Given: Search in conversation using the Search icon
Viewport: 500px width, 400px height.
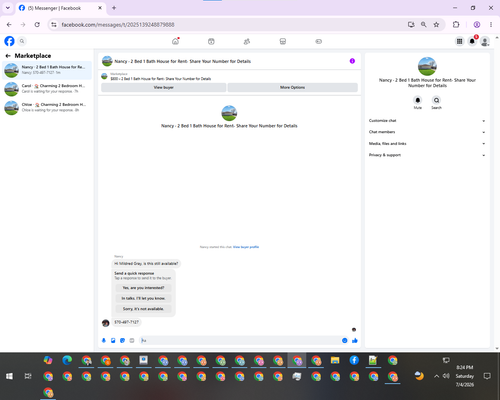Looking at the screenshot, I should pos(436,100).
